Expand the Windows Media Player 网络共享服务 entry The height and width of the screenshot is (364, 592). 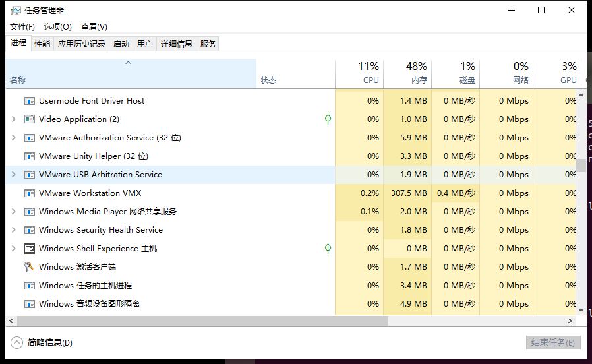(x=14, y=212)
